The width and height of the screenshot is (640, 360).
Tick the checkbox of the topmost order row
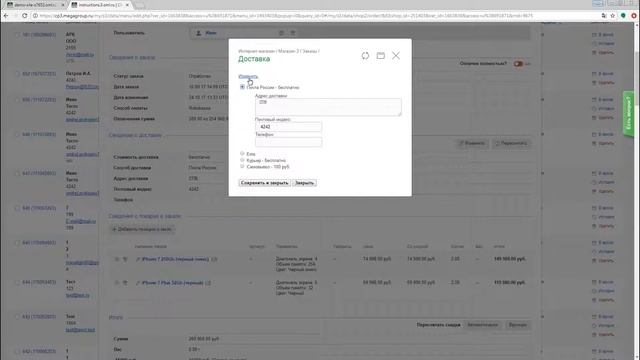coord(18,35)
